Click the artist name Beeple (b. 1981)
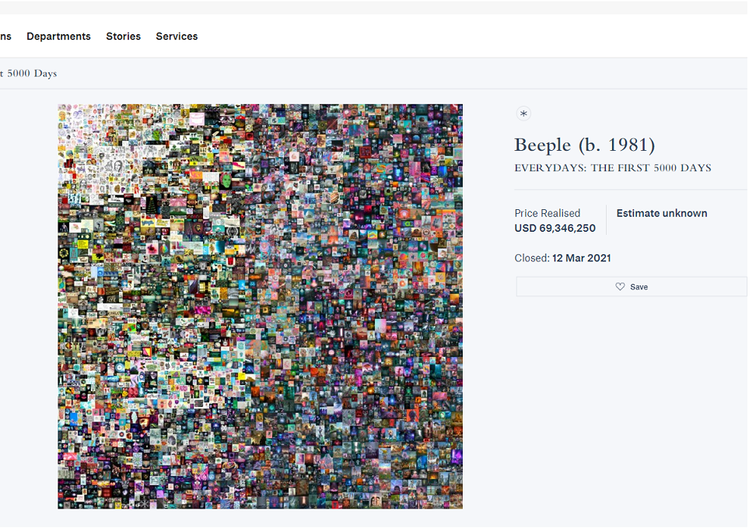The height and width of the screenshot is (532, 756). click(x=584, y=145)
